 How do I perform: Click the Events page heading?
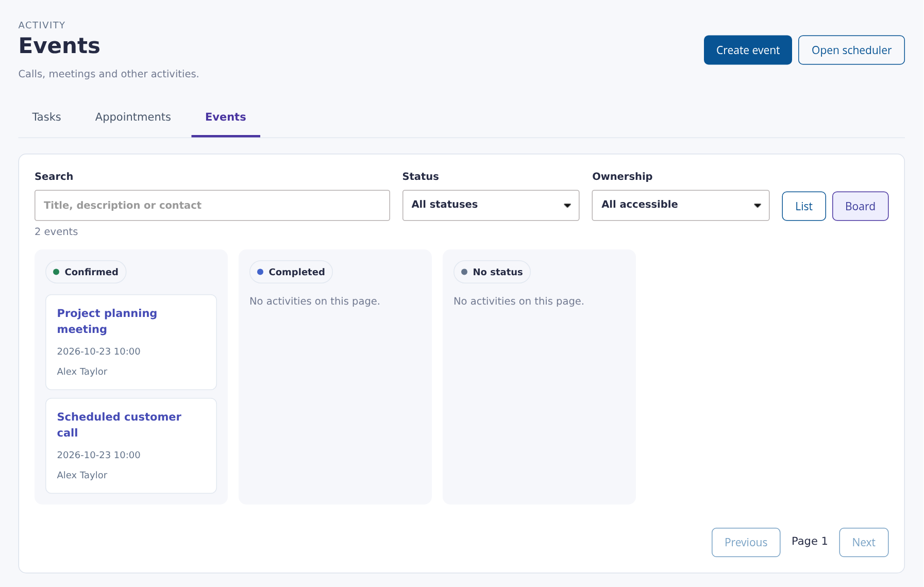click(59, 45)
